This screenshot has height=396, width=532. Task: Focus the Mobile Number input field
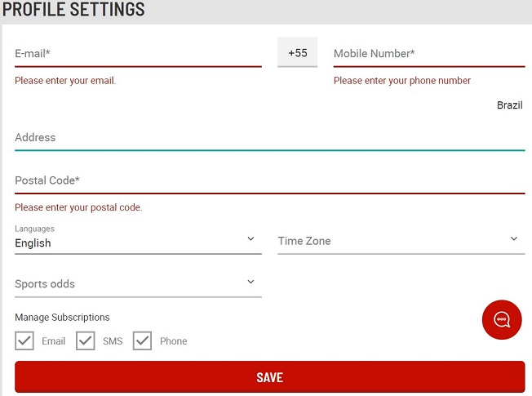pyautogui.click(x=429, y=53)
